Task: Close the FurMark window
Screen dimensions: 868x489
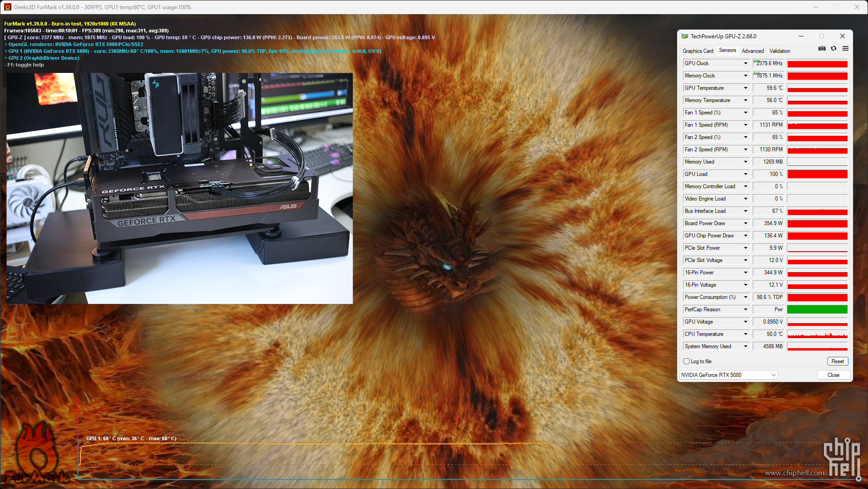Action: [x=857, y=7]
